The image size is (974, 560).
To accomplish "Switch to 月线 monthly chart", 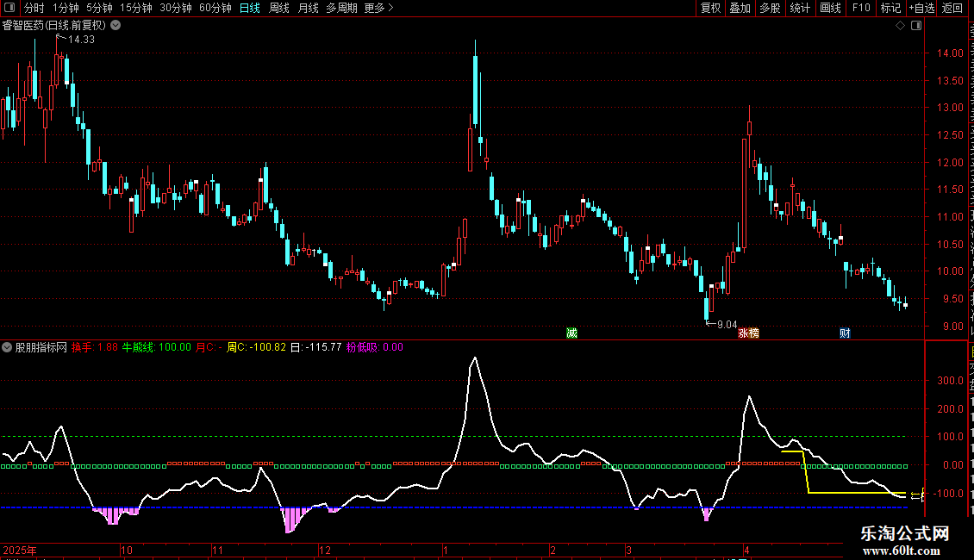I will (x=308, y=8).
